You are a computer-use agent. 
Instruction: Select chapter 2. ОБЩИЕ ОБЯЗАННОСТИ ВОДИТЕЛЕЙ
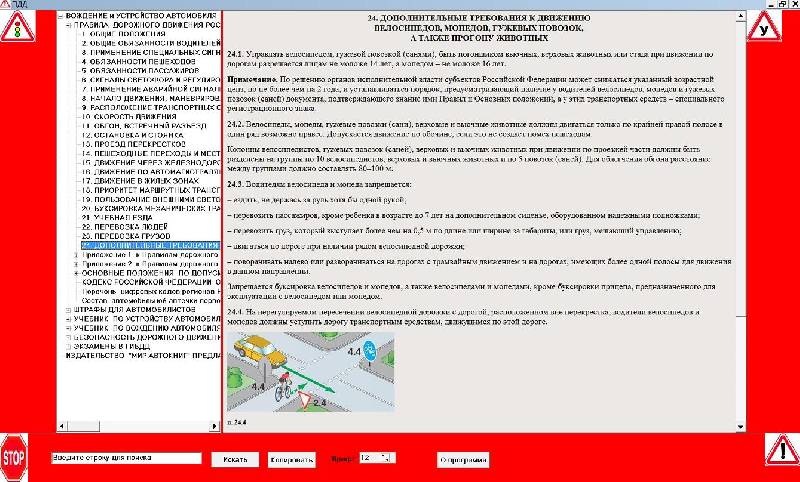[x=151, y=43]
